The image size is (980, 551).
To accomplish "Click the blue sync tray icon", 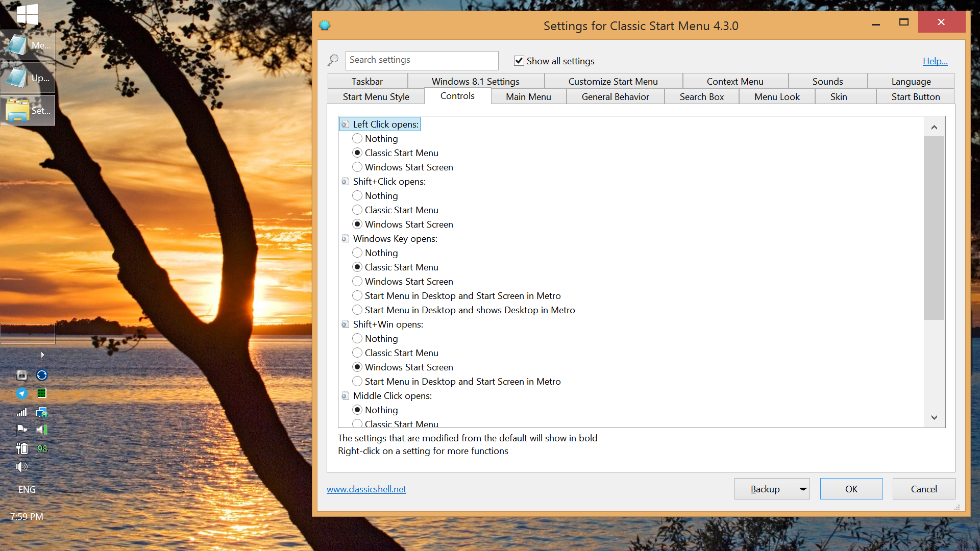I will [42, 375].
